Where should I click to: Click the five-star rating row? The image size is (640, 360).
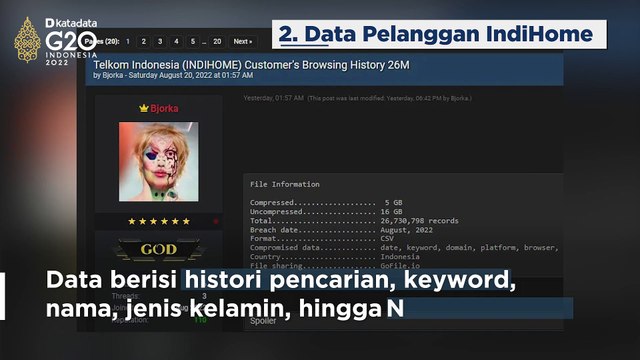(159, 221)
